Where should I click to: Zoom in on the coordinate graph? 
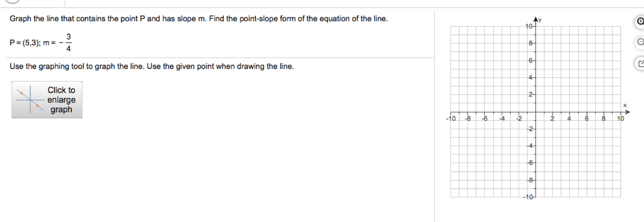[640, 22]
